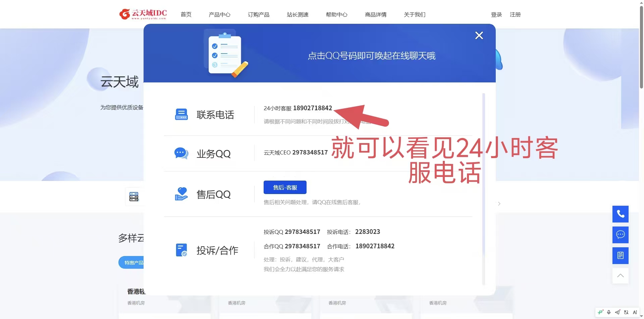
Task: Close the QQ contact popup
Action: 479,36
